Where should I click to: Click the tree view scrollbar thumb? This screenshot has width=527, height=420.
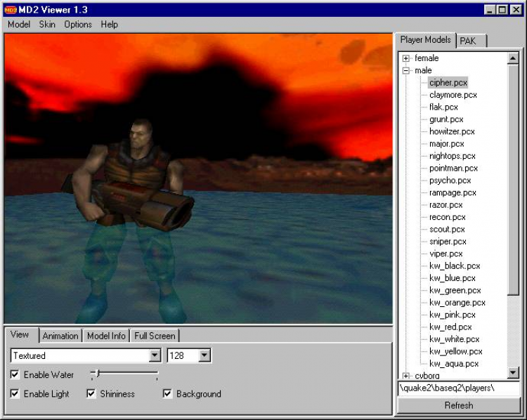click(513, 180)
